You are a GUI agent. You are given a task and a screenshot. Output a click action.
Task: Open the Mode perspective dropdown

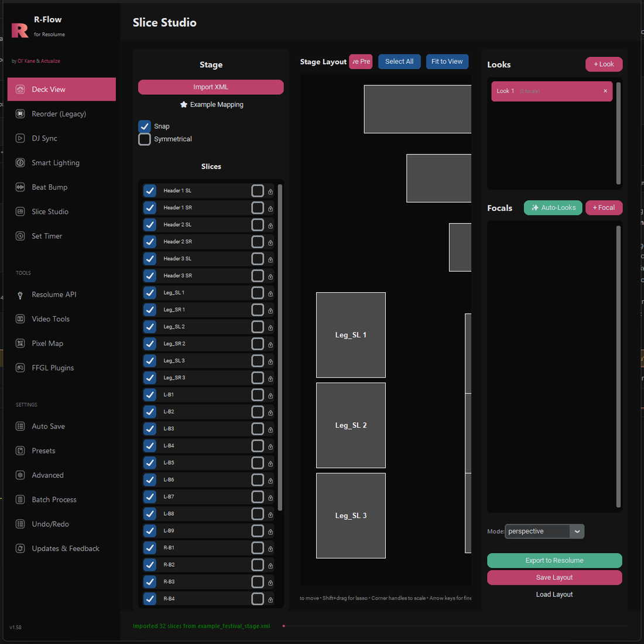tap(544, 531)
